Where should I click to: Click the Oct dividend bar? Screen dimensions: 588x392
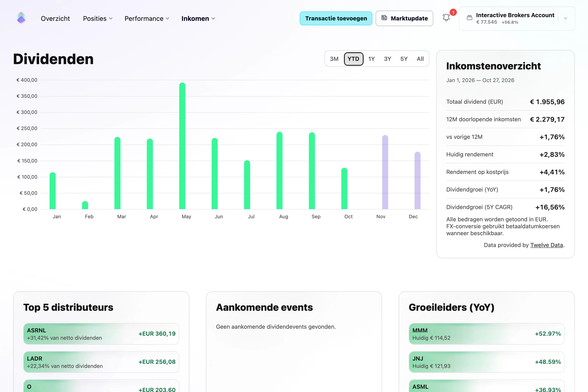(344, 188)
